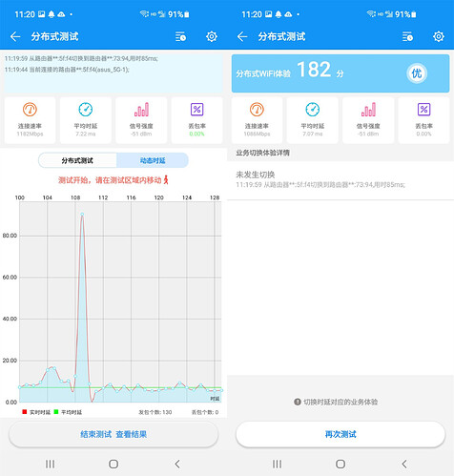454x476 pixels.
Task: Tap red 实时时延 legend square
Action: (x=25, y=412)
